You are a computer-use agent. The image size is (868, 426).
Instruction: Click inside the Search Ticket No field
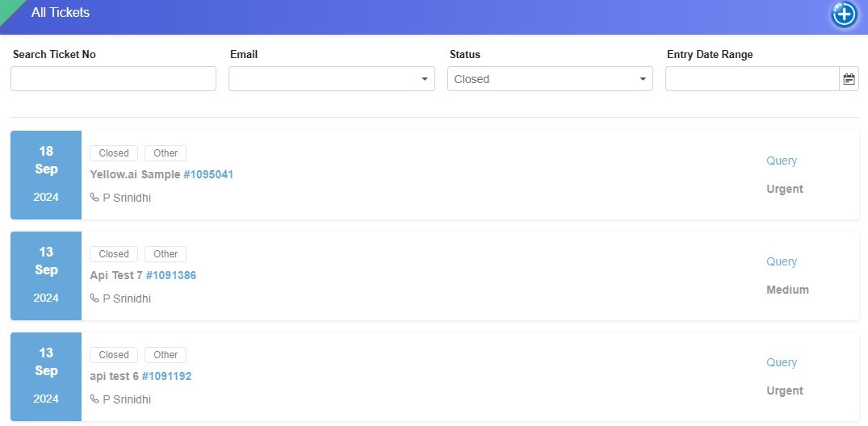(x=113, y=79)
